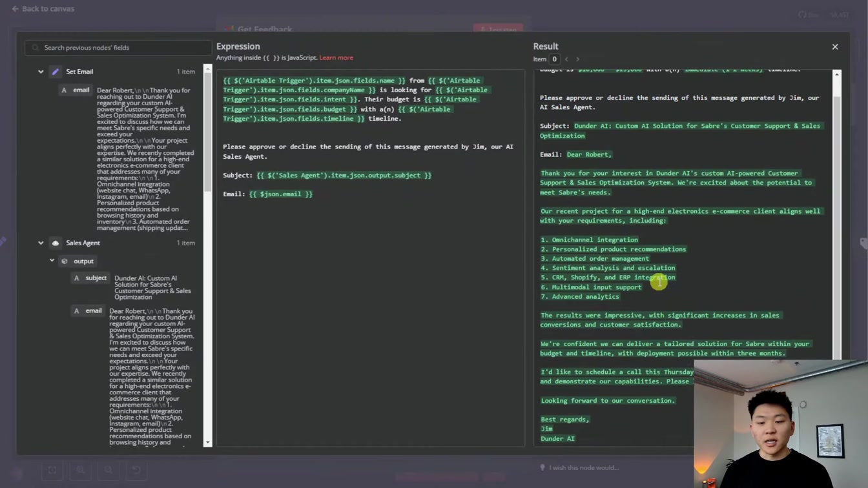Go to next result item arrow
This screenshot has width=868, height=488.
pos(577,59)
